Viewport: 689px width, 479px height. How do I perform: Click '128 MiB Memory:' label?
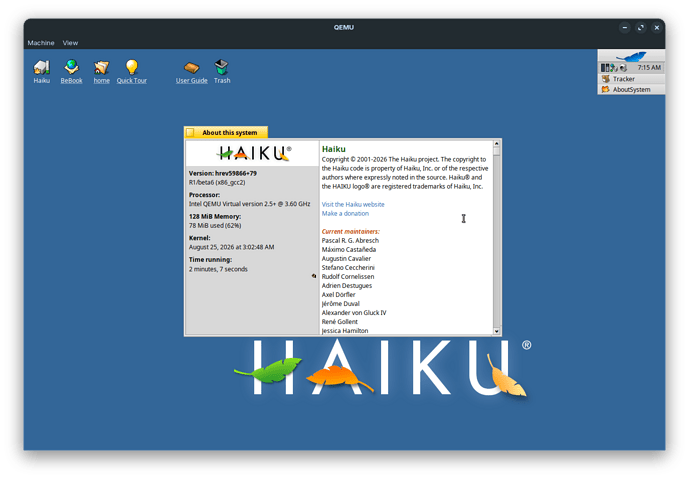pos(215,217)
